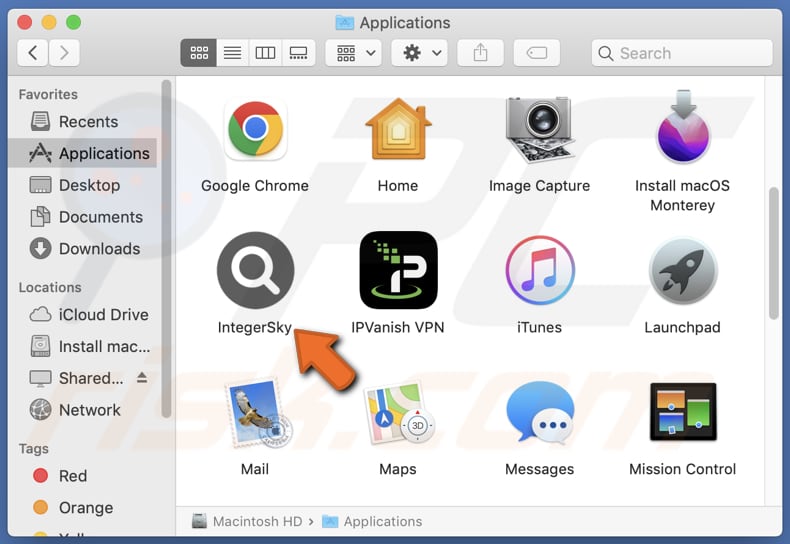This screenshot has width=790, height=544.
Task: Click the Favorites section heading
Action: 48,94
